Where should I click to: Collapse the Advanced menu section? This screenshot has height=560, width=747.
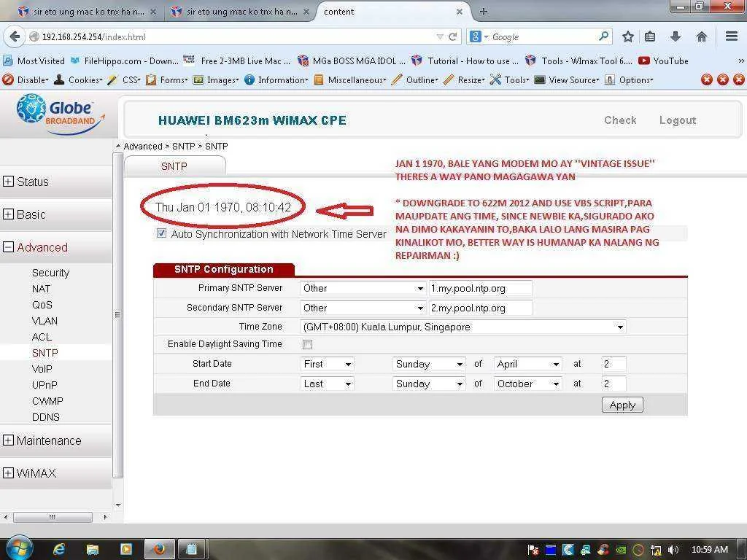point(8,247)
